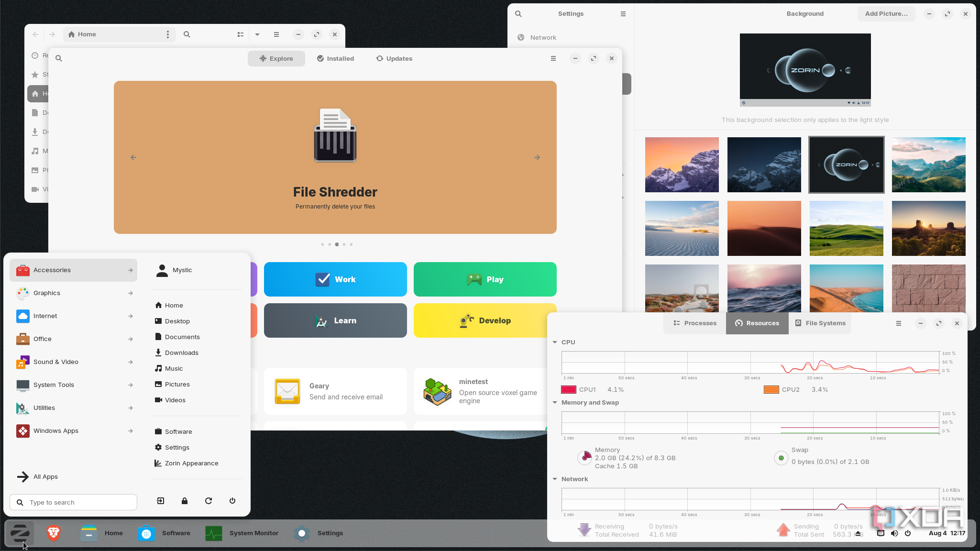The image size is (980, 551).
Task: Open Files path options menu
Action: click(168, 34)
